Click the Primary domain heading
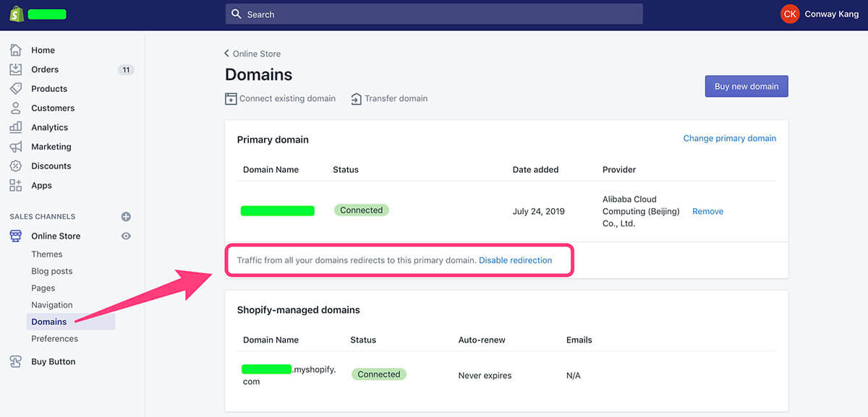 pos(273,139)
